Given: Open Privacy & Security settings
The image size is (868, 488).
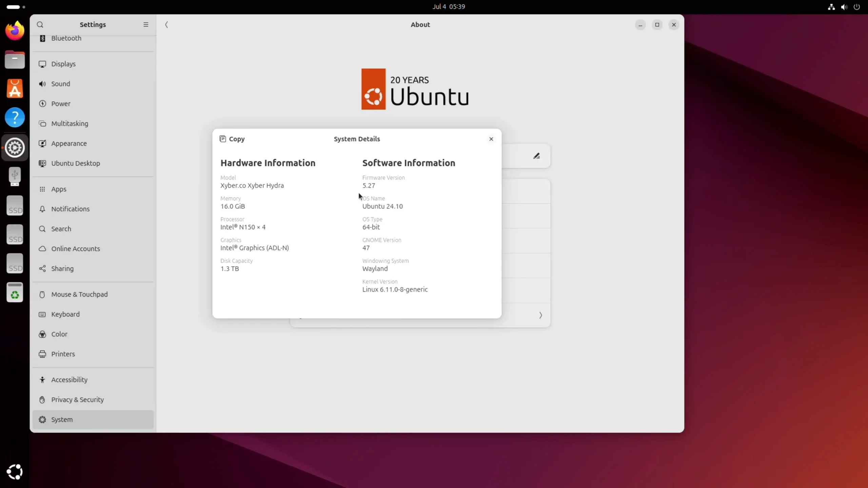Looking at the screenshot, I should [x=93, y=400].
